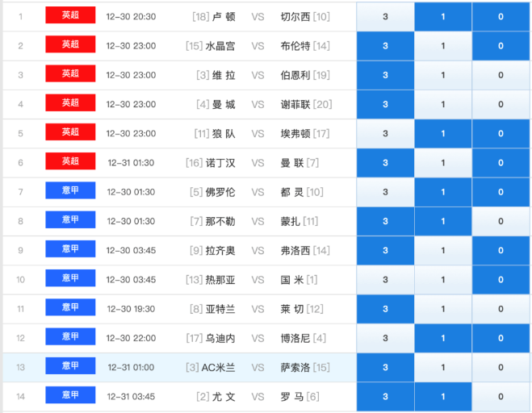Mark 3 for 热那亚 vs 国米

[x=385, y=280]
